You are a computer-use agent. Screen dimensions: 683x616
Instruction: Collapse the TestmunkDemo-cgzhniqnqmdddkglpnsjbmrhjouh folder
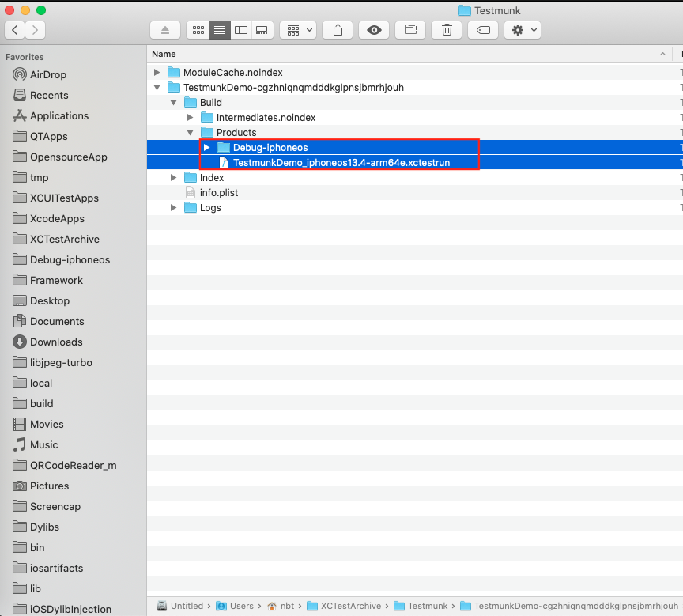[x=157, y=88]
